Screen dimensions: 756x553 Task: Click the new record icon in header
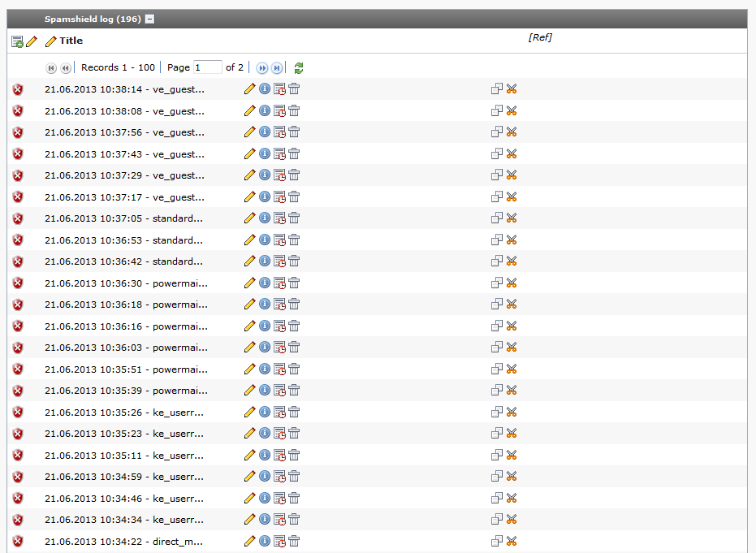tap(17, 41)
